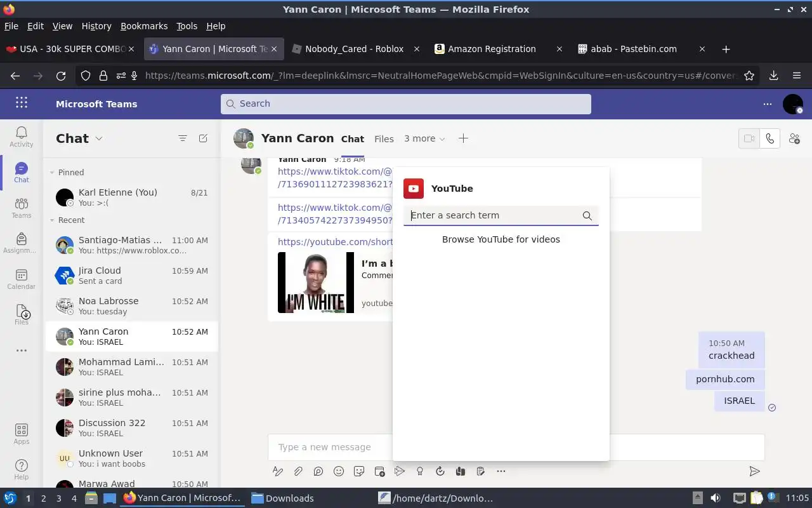Open the Praise badge icon
This screenshot has width=812, height=508.
420,471
